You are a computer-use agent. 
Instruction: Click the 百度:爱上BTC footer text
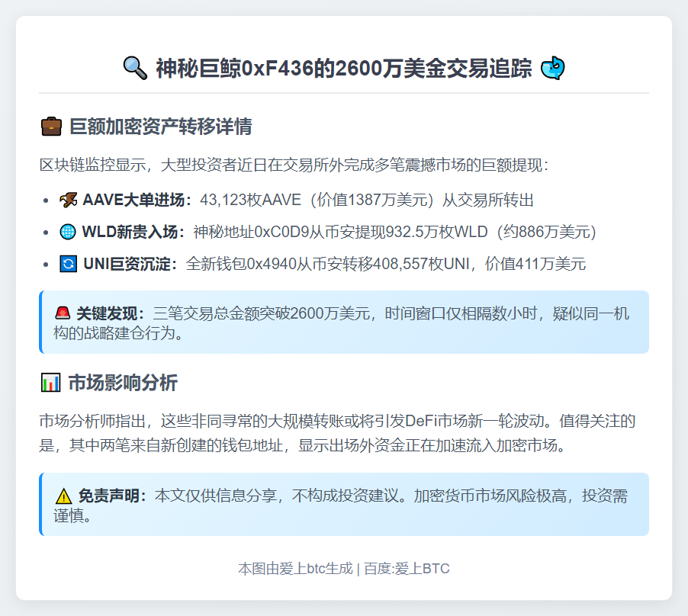click(407, 569)
